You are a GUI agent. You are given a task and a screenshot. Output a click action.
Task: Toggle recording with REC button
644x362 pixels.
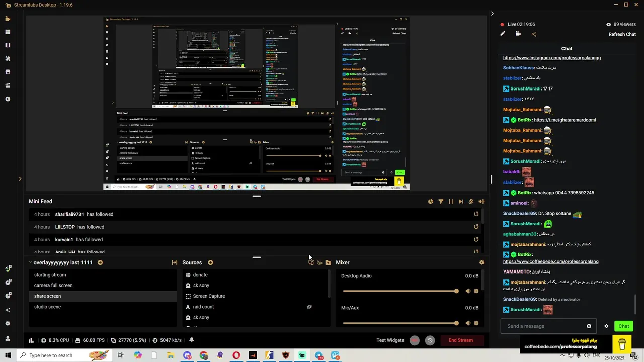click(414, 340)
